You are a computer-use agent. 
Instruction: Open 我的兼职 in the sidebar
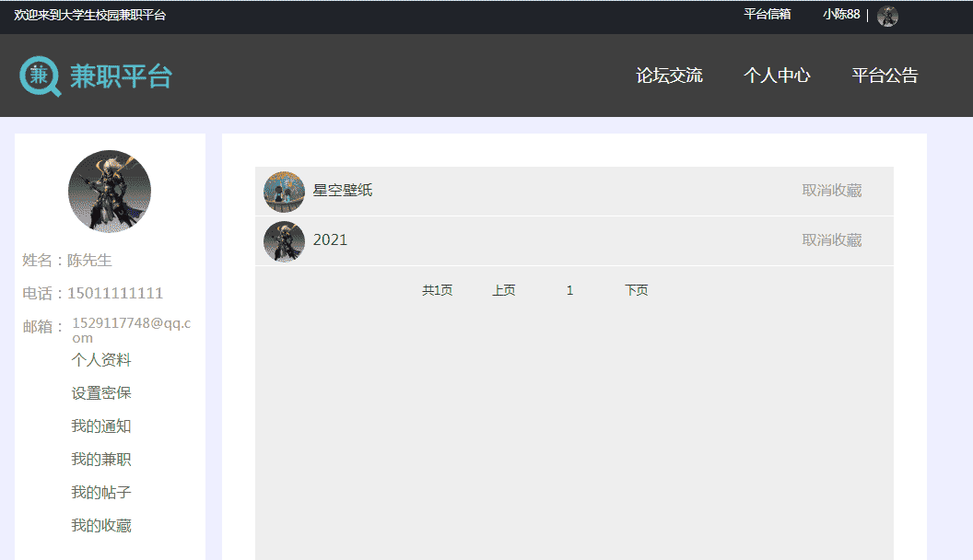pos(101,460)
